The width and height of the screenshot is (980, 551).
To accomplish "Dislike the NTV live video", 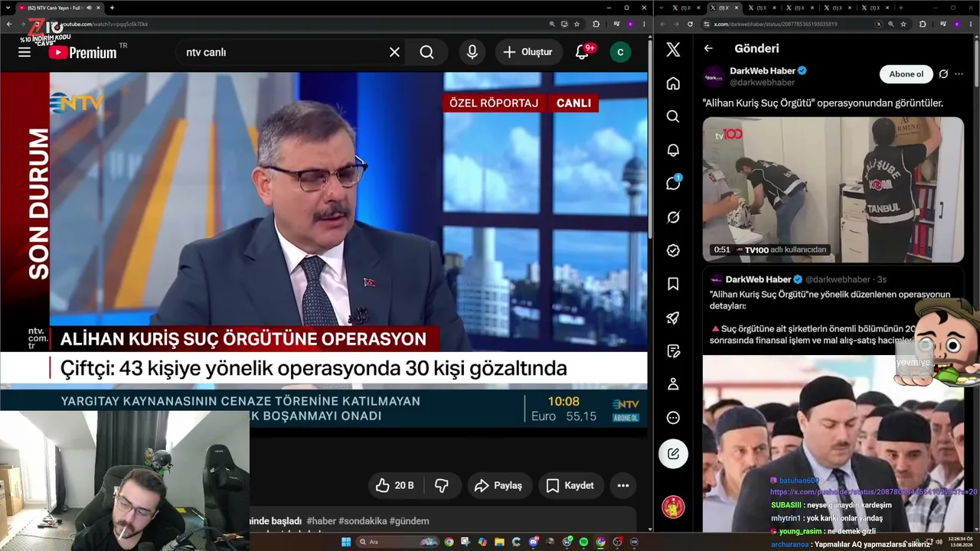I will click(x=442, y=485).
